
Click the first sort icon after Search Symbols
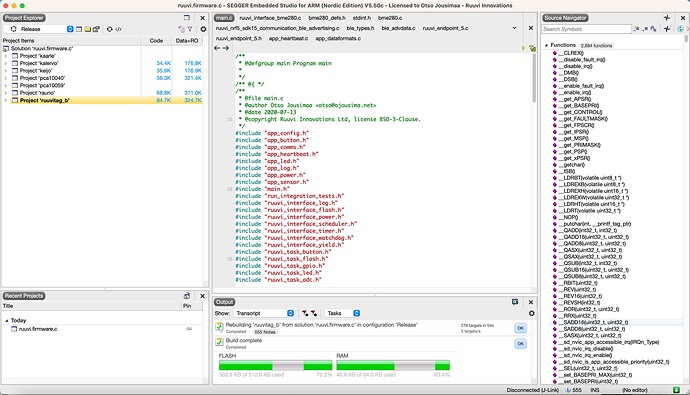tap(636, 29)
